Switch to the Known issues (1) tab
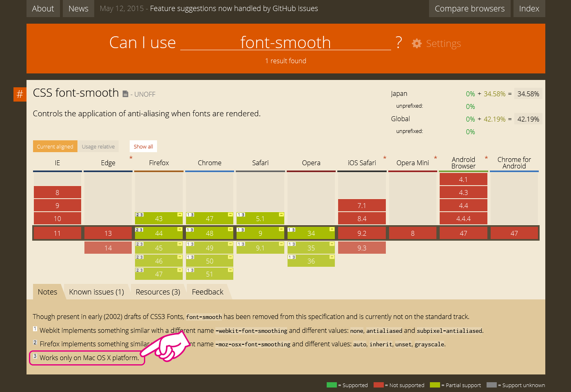Image resolution: width=571 pixels, height=392 pixels. point(97,292)
